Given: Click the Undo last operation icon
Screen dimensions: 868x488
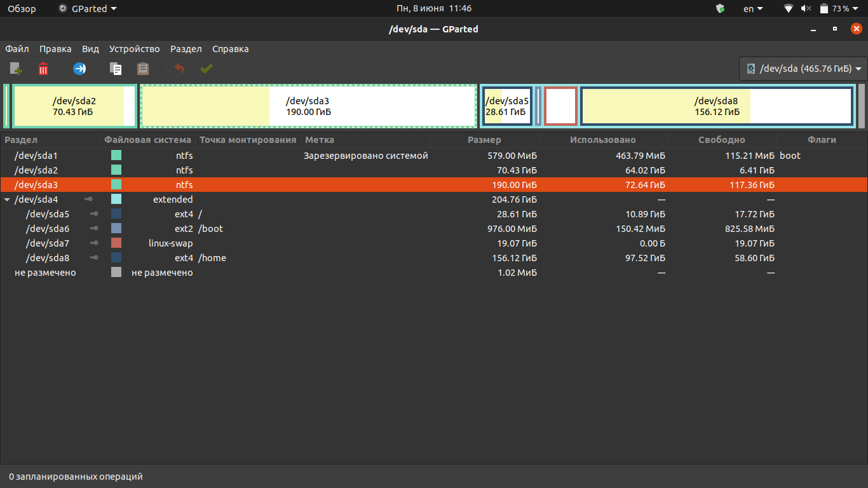Looking at the screenshot, I should [179, 69].
